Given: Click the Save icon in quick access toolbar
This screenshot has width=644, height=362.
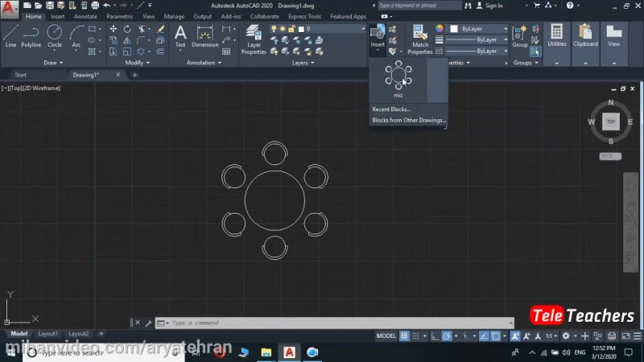Looking at the screenshot, I should coord(50,6).
